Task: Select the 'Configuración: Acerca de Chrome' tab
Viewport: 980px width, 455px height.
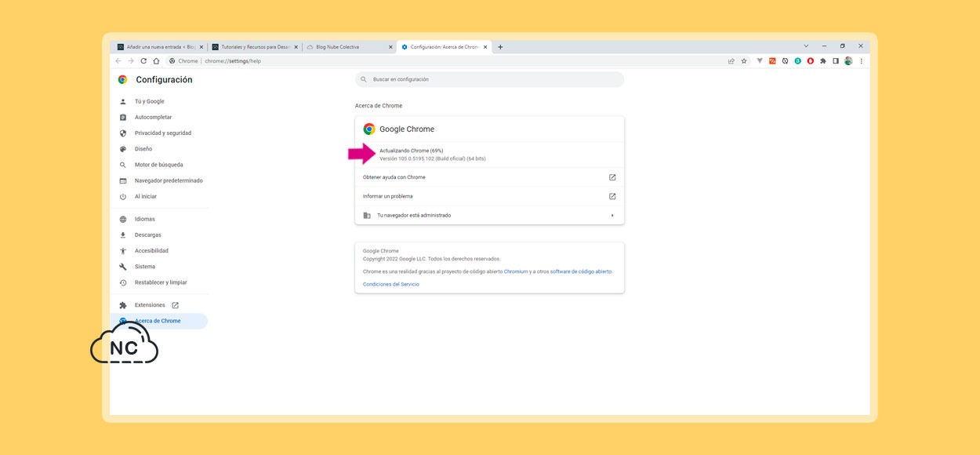Action: point(444,47)
